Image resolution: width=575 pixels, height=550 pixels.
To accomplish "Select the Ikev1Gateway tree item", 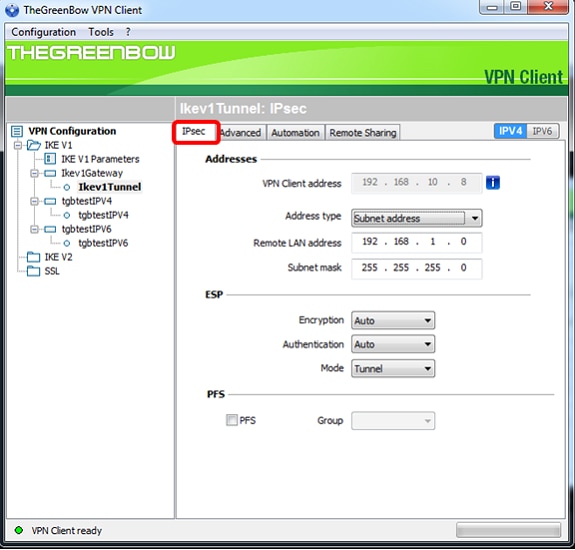I will (x=92, y=173).
